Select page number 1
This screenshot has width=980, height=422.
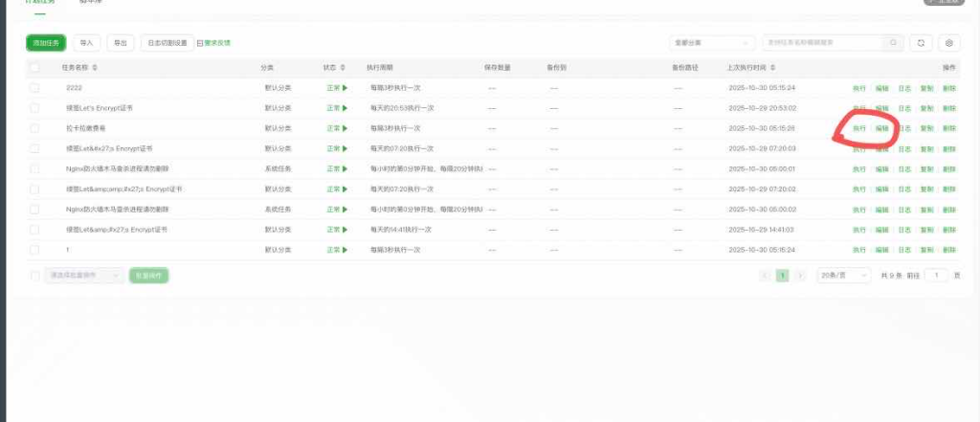tap(783, 276)
